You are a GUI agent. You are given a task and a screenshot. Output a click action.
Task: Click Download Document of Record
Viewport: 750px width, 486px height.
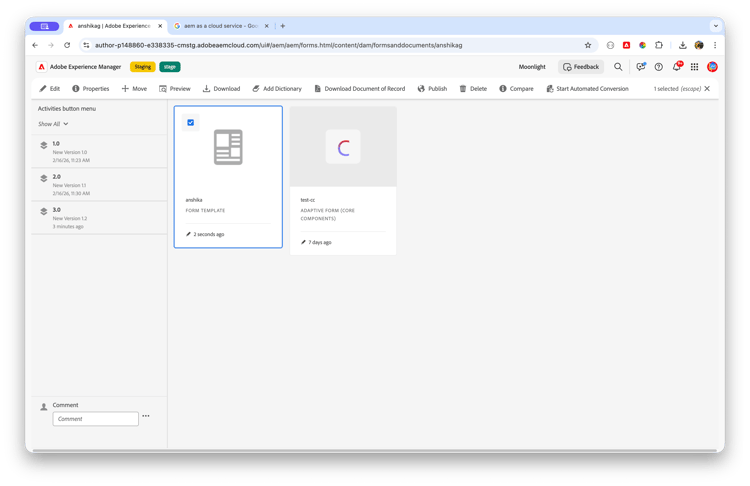[x=360, y=88]
